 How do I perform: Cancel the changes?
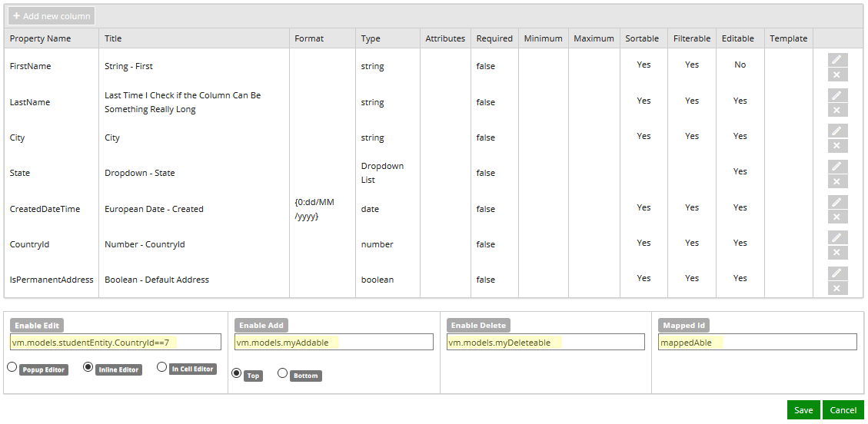point(843,410)
